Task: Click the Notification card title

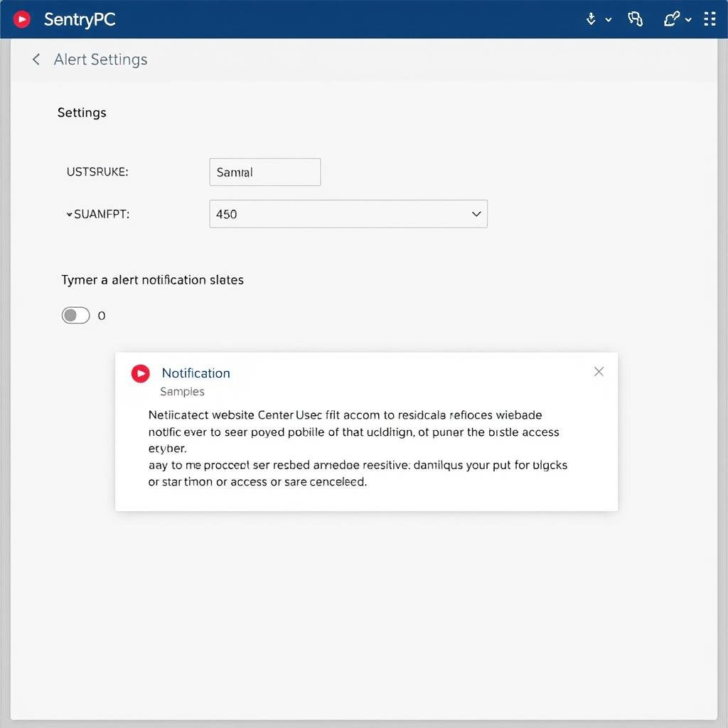Action: pyautogui.click(x=196, y=373)
